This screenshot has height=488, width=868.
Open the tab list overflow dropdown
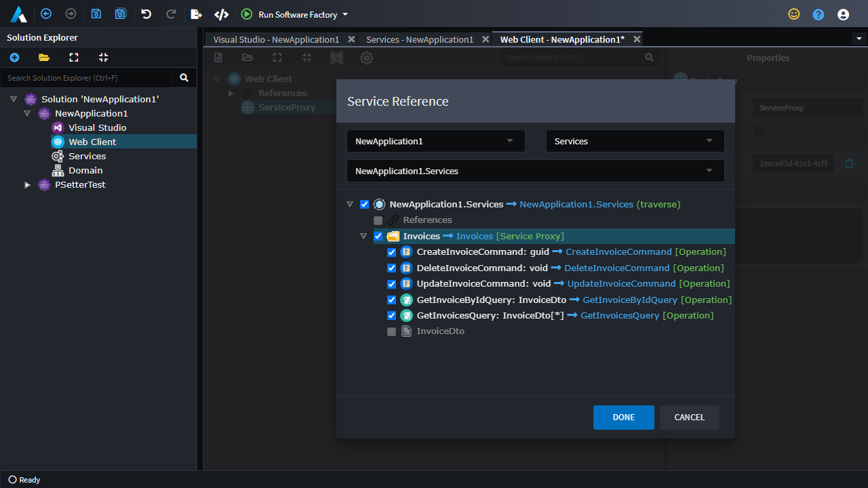(x=859, y=39)
